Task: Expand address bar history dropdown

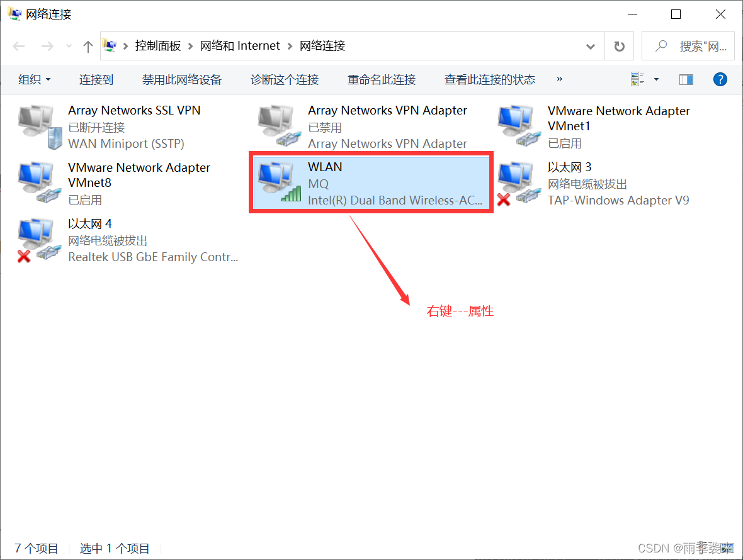Action: point(591,46)
